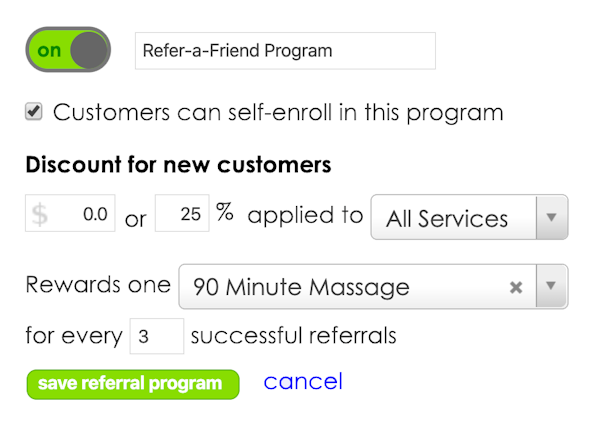Open the All Services dropdown
This screenshot has height=421, width=600.
coord(453,218)
